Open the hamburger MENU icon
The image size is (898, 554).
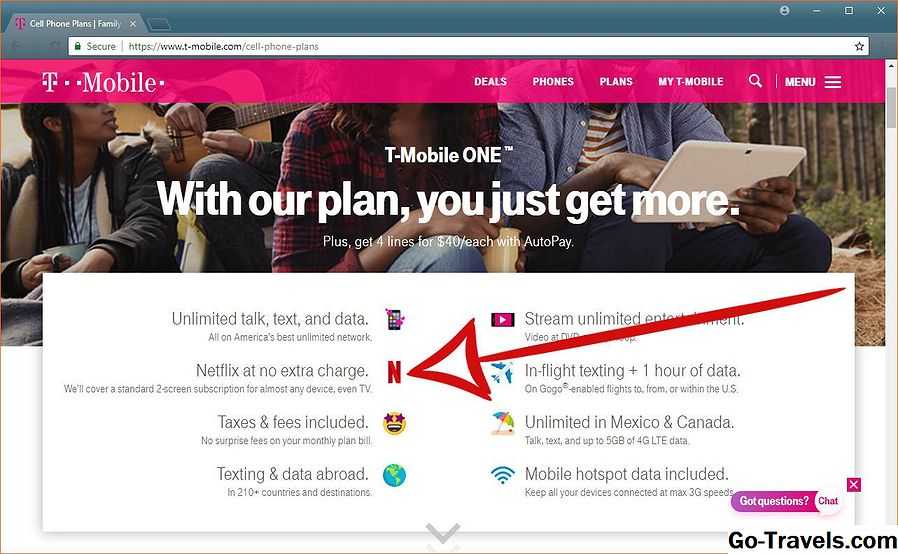[833, 82]
